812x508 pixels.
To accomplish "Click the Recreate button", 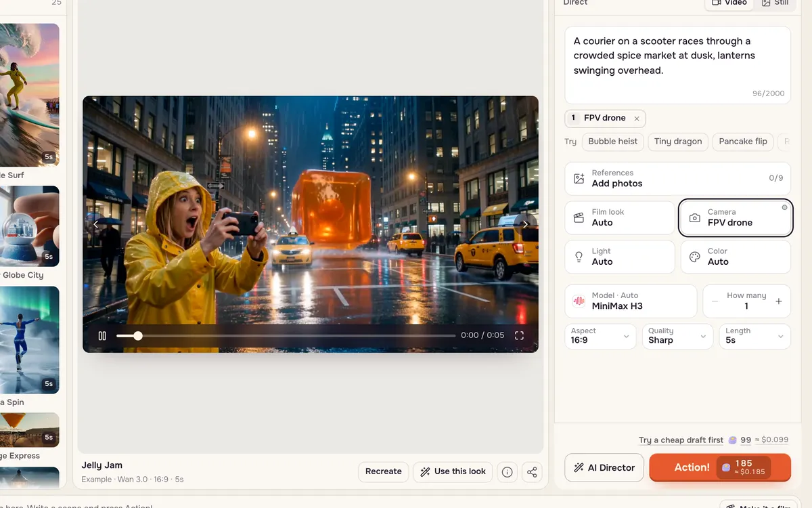I will (x=384, y=472).
